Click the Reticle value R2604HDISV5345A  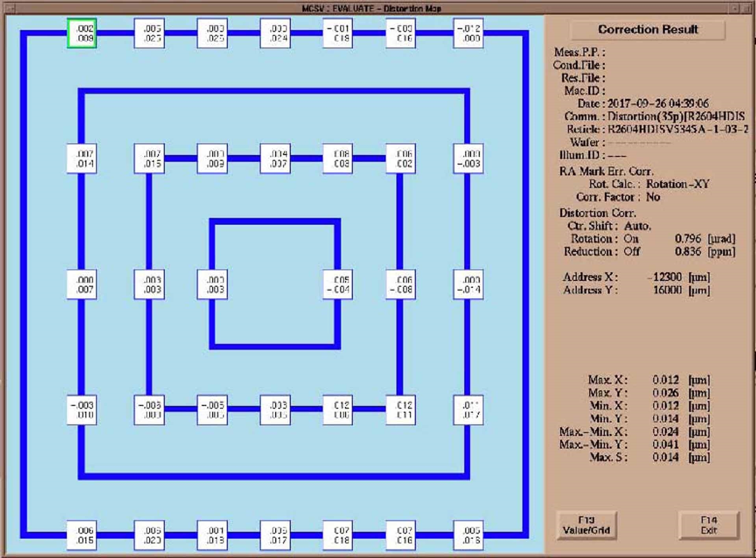click(x=678, y=129)
